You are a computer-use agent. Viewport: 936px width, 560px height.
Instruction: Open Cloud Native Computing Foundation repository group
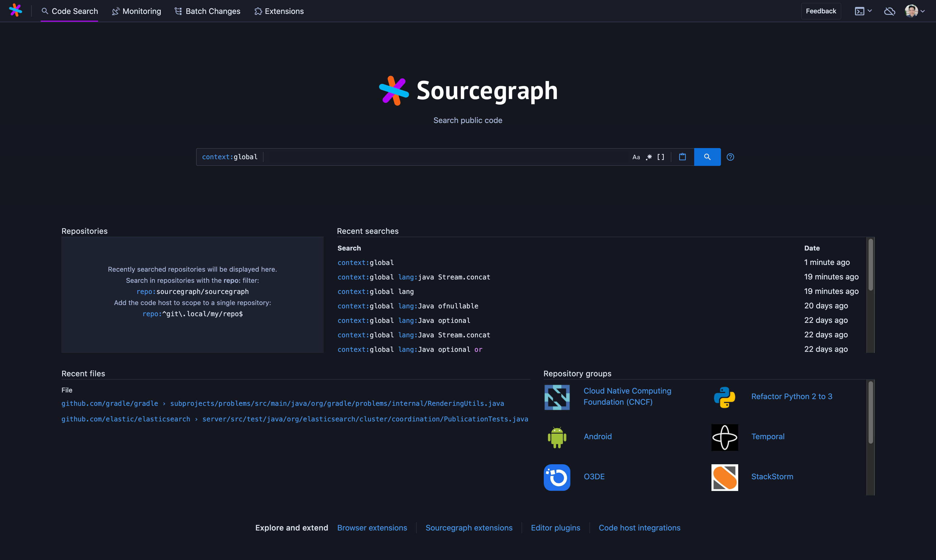pyautogui.click(x=627, y=396)
